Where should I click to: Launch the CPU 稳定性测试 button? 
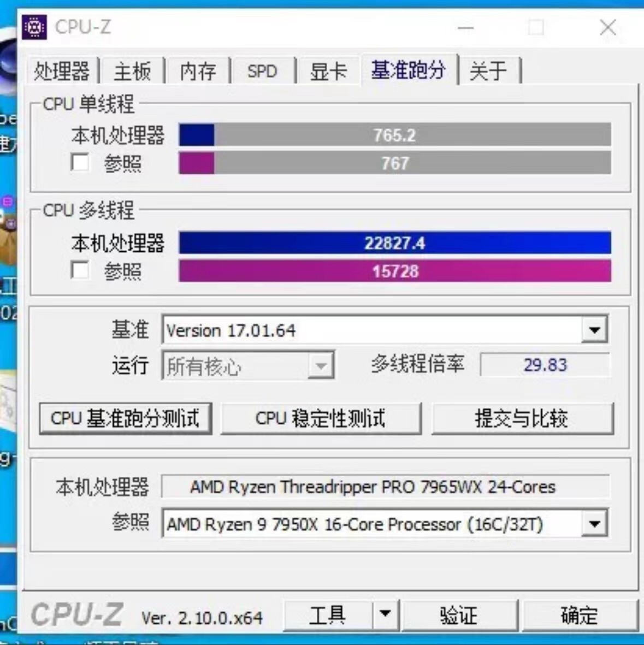[x=321, y=418]
